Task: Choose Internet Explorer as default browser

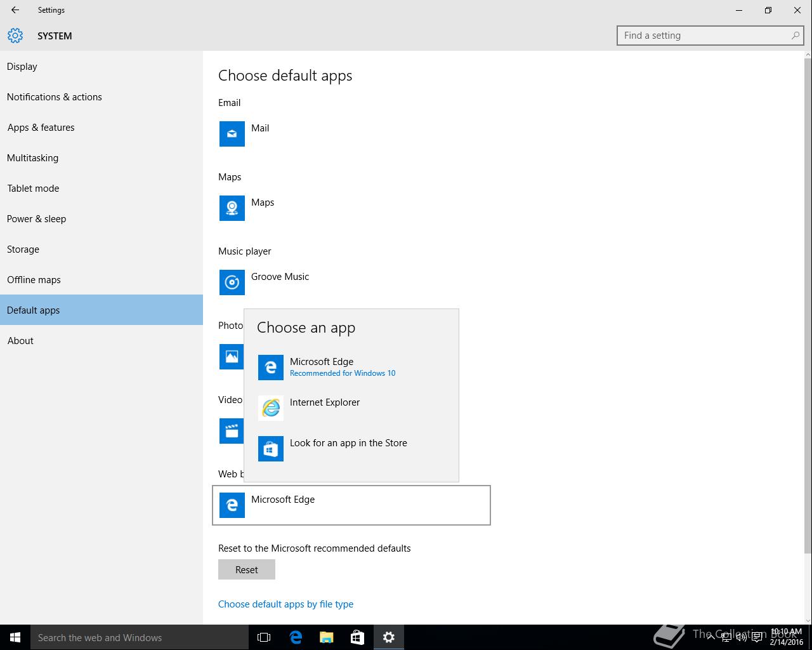Action: [x=351, y=408]
